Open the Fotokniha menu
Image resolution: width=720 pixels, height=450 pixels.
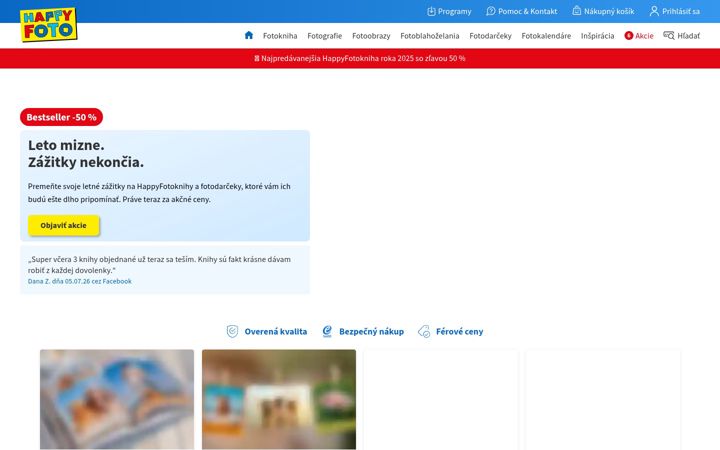[280, 36]
